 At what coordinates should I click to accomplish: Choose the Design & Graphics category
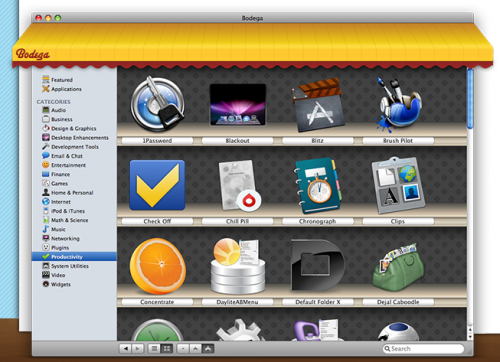pos(69,128)
